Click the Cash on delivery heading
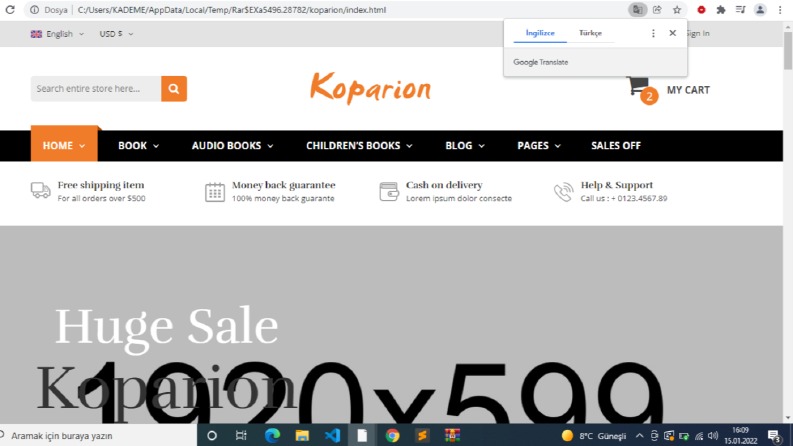Viewport: 793px width, 446px height. (x=444, y=185)
